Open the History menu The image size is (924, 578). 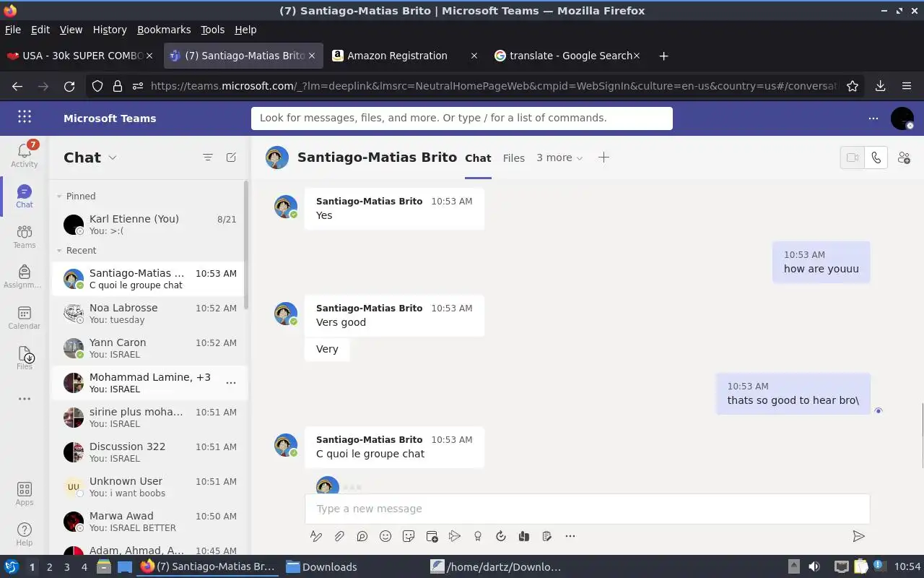click(x=110, y=30)
